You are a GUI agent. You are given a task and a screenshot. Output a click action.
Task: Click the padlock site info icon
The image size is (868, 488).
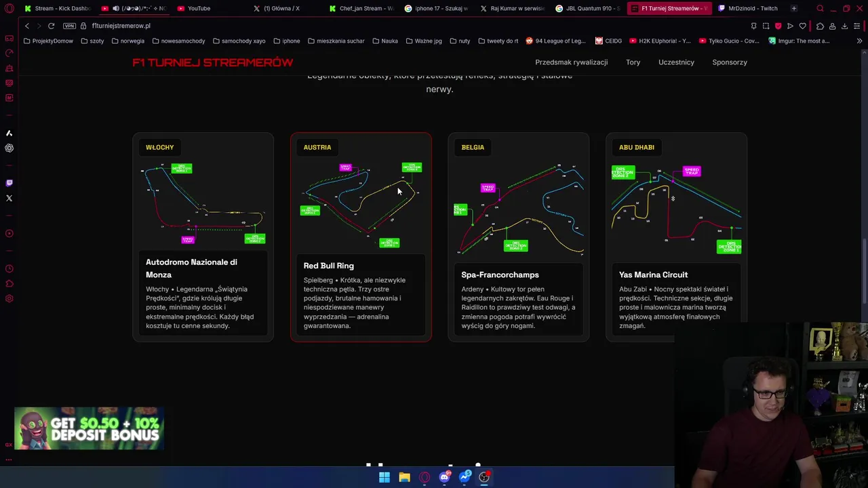[x=83, y=26]
